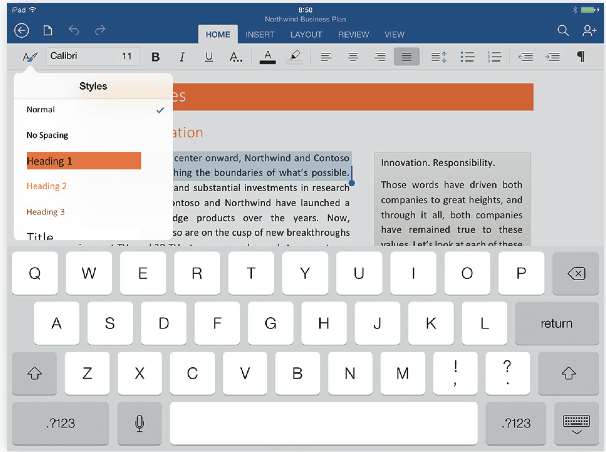
Task: Decrease paragraph indent
Action: click(526, 57)
